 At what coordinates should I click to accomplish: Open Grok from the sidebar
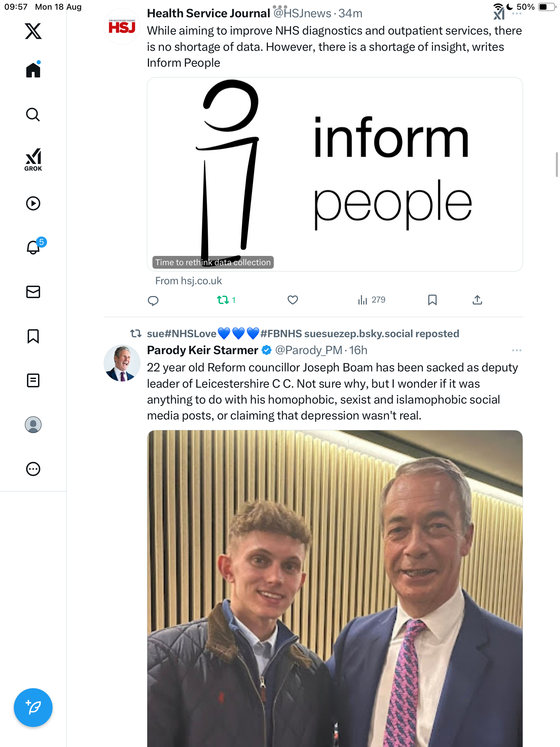click(33, 159)
